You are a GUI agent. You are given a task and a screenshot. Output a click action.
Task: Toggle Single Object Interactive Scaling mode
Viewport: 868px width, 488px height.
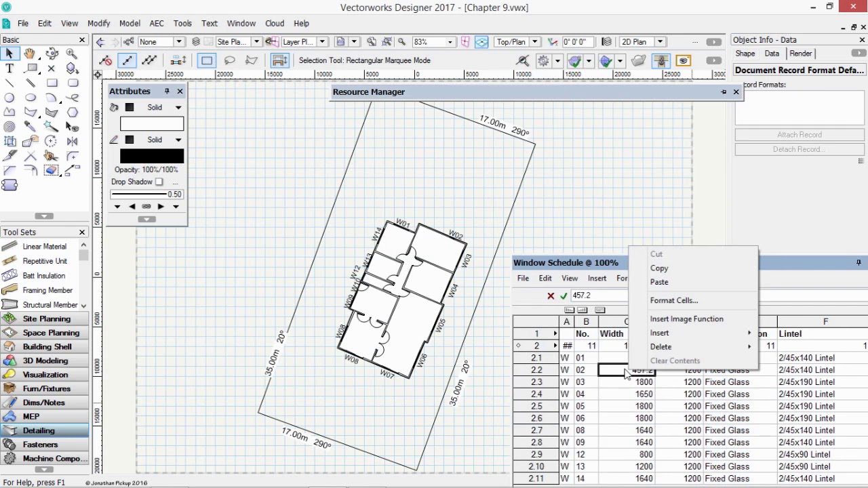point(127,60)
